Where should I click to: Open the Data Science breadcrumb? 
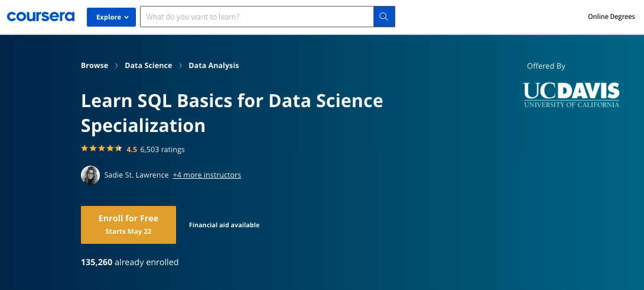click(x=148, y=66)
